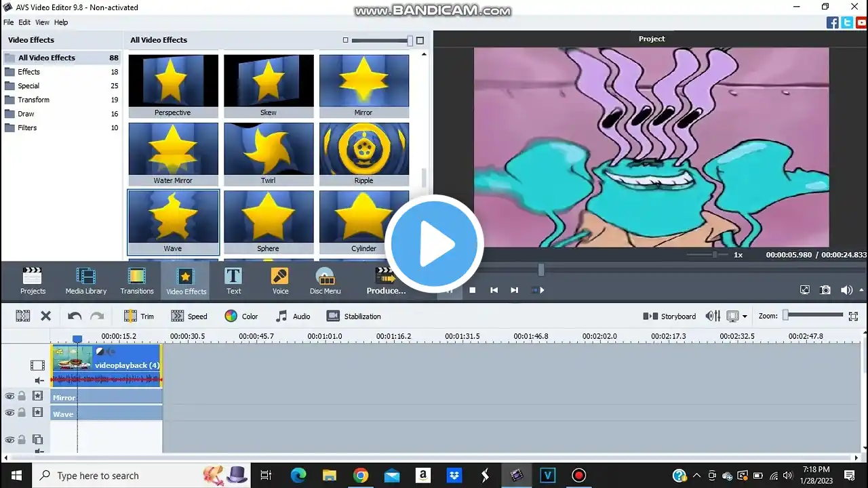Select the Mirror effect thumbnail
The height and width of the screenshot is (488, 868).
pos(364,86)
